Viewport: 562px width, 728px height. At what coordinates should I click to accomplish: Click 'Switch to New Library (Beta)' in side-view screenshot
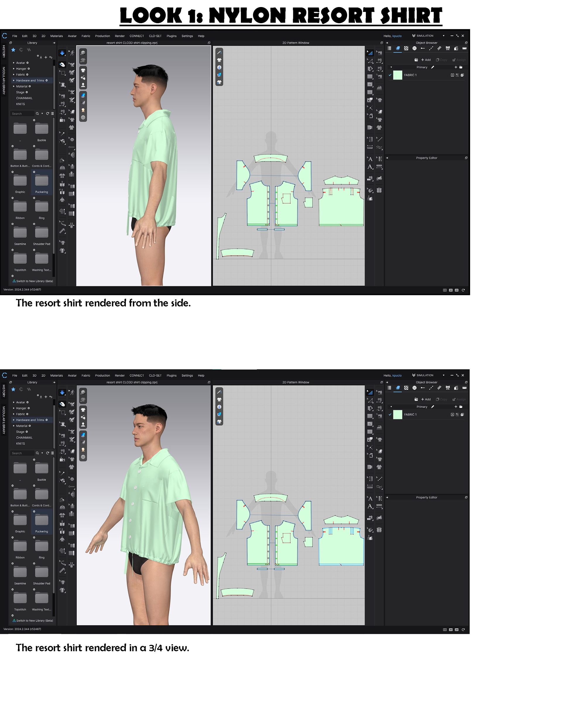(x=33, y=281)
